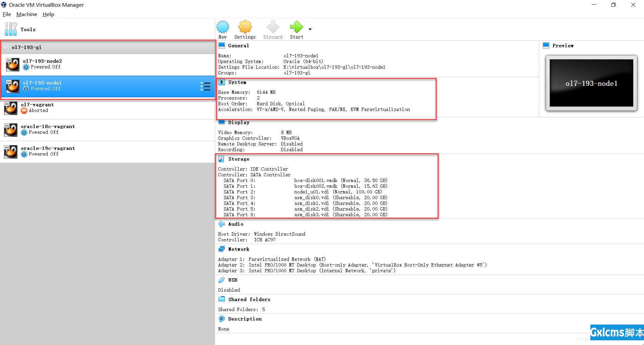Image resolution: width=644 pixels, height=345 pixels.
Task: Click the ol7-193-node2 penguin OS icon
Action: tap(13, 64)
